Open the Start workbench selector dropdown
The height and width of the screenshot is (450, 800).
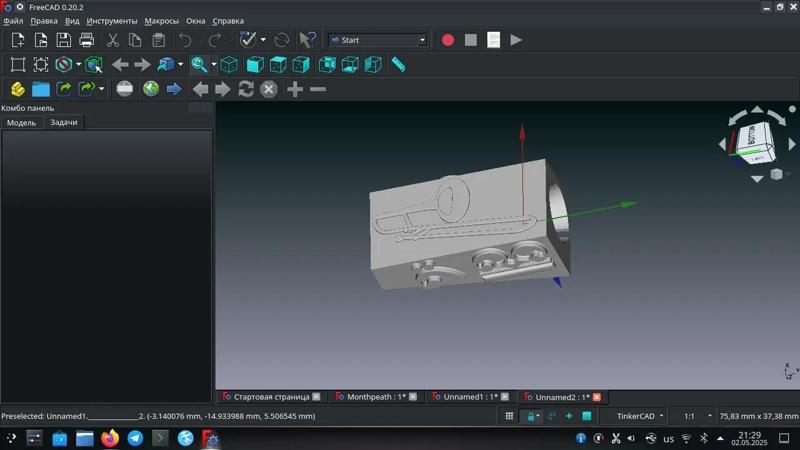coord(379,40)
